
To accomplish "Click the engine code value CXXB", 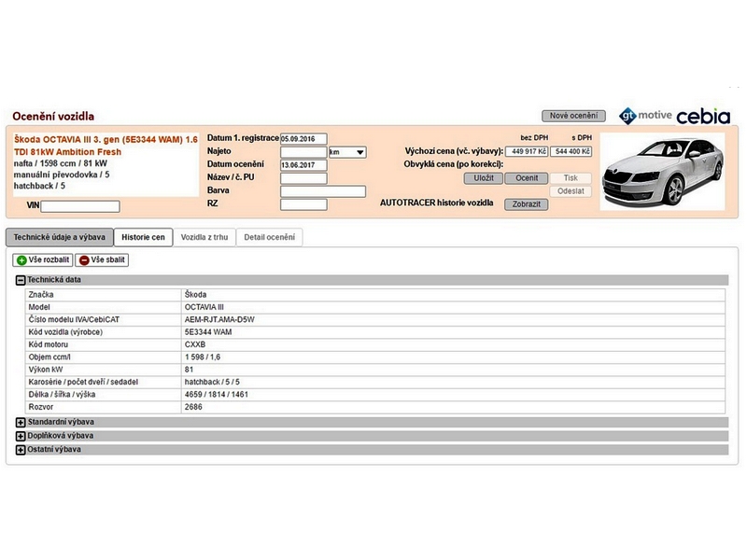I will click(195, 344).
